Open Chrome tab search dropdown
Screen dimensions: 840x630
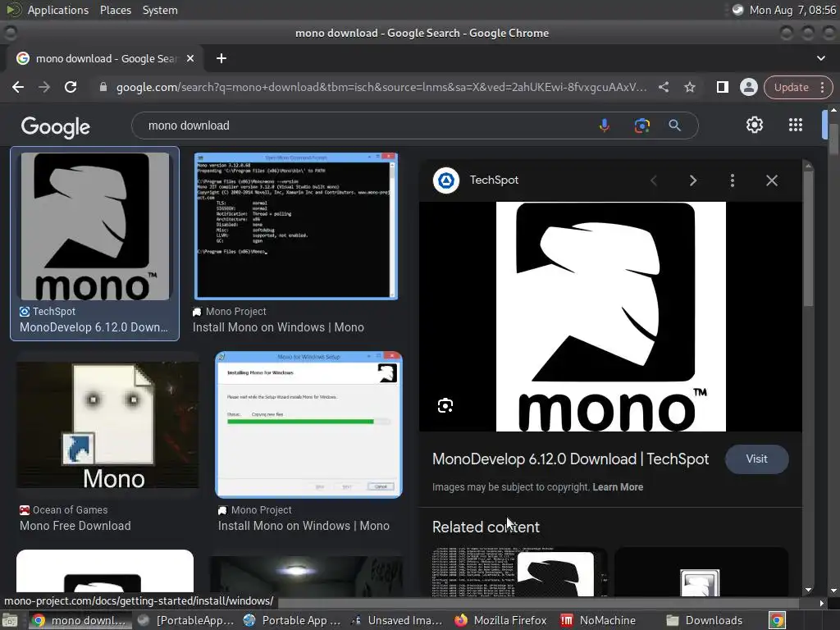(820, 58)
